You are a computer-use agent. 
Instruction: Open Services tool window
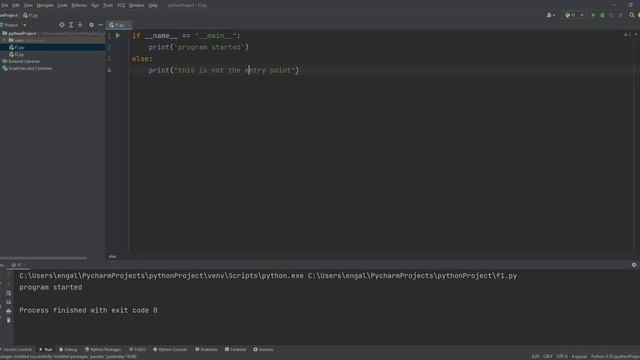pyautogui.click(x=263, y=349)
